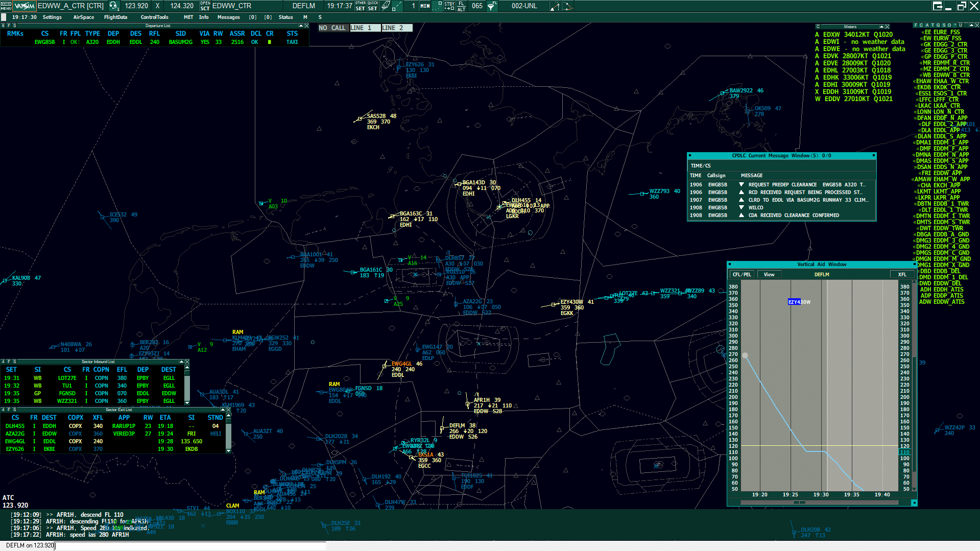Open the MENU icon at top-left corner

(x=6, y=6)
